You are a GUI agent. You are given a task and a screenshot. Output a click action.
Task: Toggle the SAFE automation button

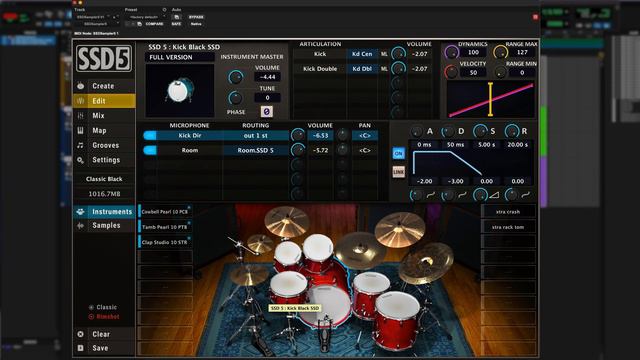[x=176, y=24]
